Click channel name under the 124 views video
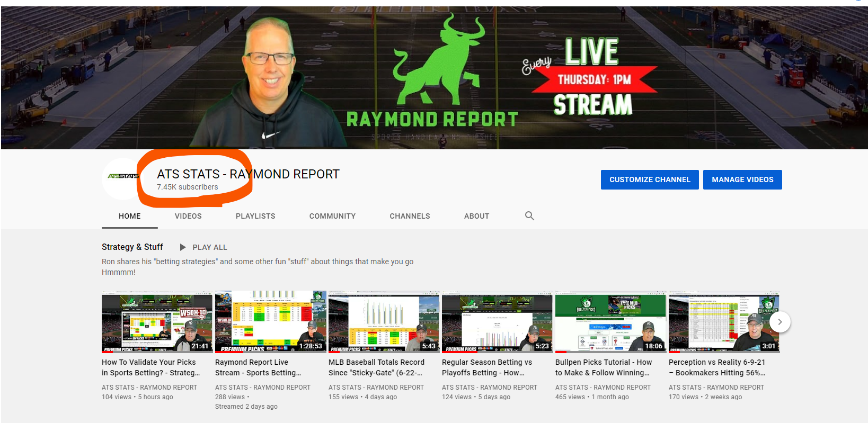Image resolution: width=868 pixels, height=423 pixels. coord(490,388)
